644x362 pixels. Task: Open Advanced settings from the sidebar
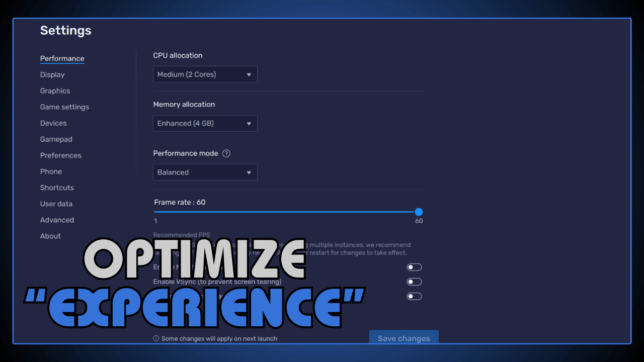(x=57, y=220)
